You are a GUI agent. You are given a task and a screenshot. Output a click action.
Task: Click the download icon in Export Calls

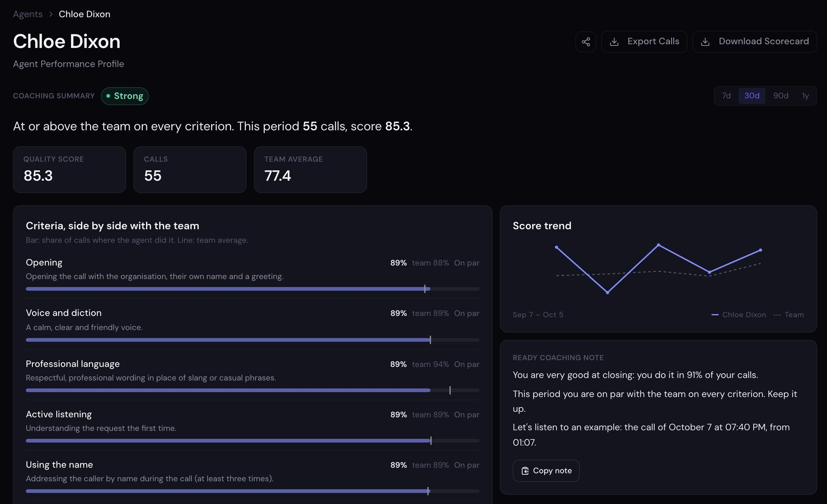pyautogui.click(x=614, y=42)
